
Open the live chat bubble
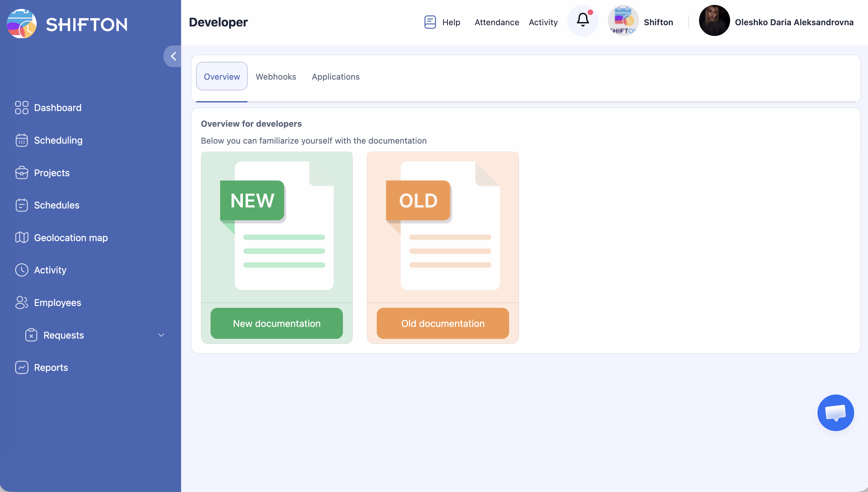pyautogui.click(x=835, y=413)
